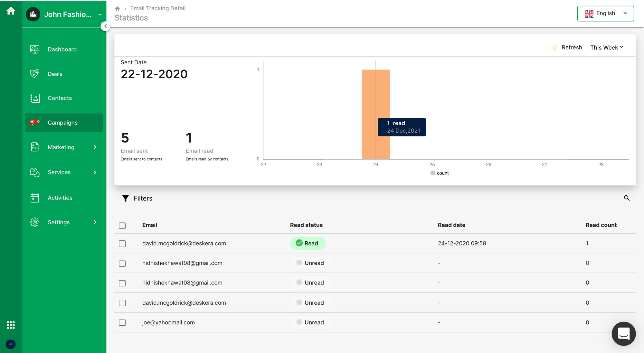This screenshot has height=353, width=644.
Task: Click the Deals icon in sidebar
Action: click(34, 74)
